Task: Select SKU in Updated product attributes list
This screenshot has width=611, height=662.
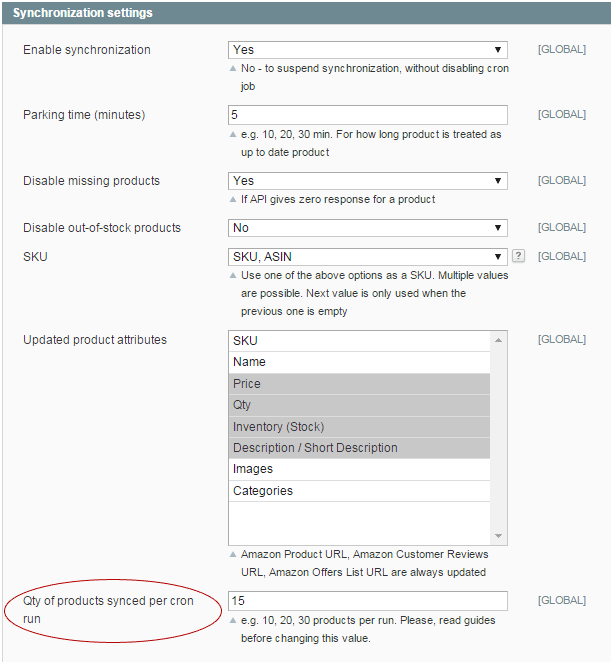Action: coord(359,341)
